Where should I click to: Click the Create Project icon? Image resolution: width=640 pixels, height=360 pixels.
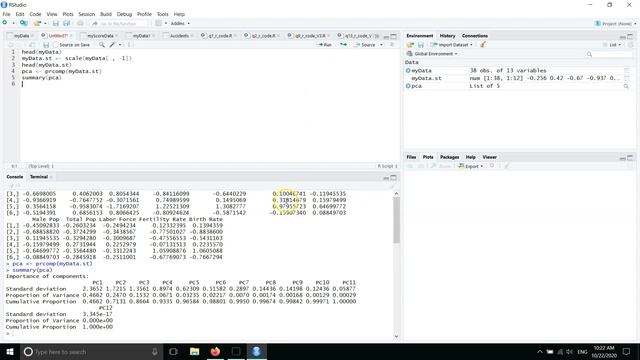24,23
